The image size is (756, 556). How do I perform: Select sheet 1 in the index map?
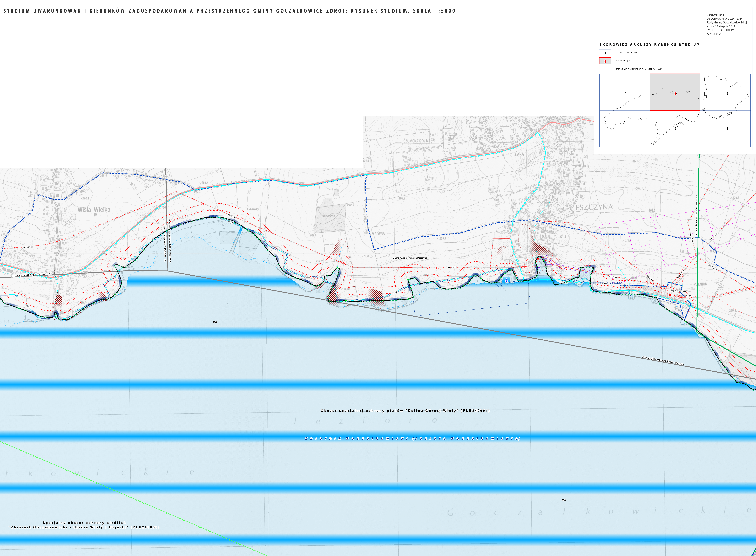click(625, 92)
